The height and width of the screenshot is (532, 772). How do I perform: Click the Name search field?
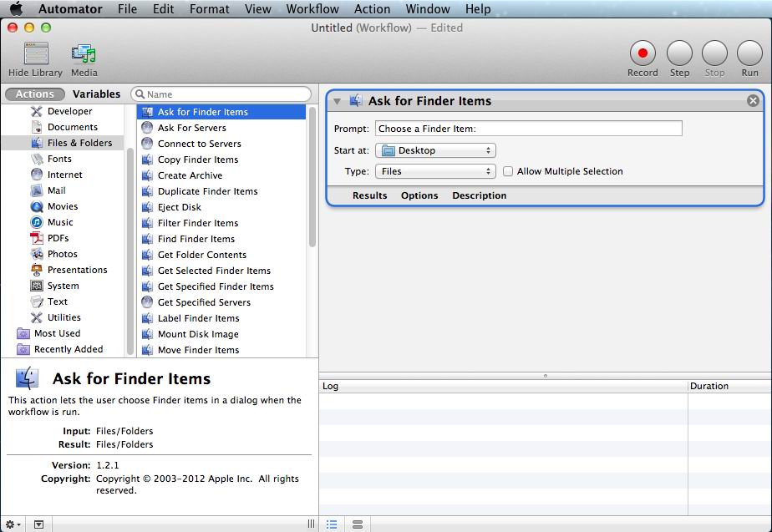tap(221, 94)
